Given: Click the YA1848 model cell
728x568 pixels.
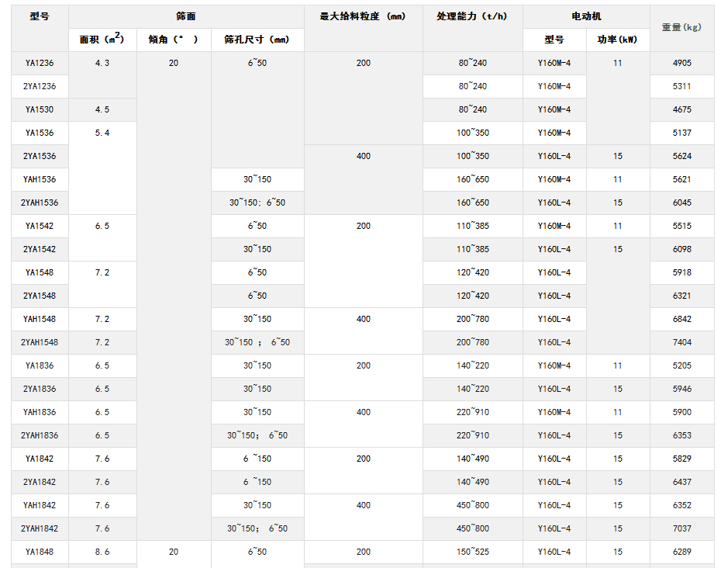Looking at the screenshot, I should [x=37, y=552].
